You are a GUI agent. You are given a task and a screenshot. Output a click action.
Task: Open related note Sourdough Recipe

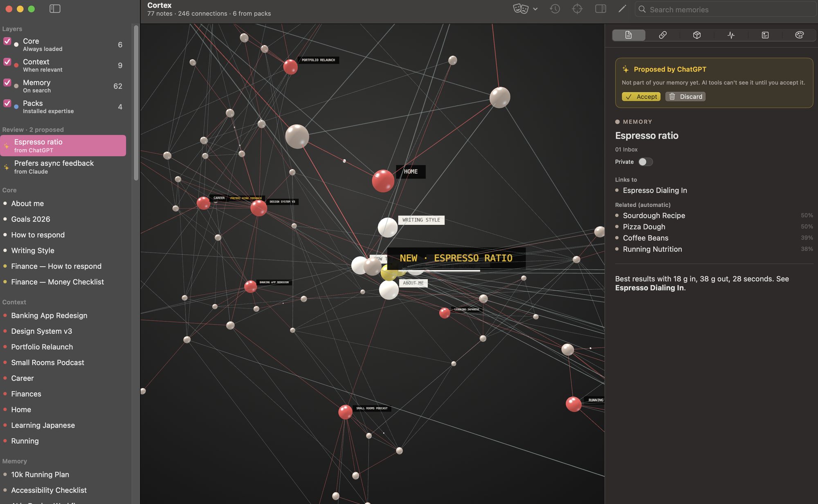click(654, 215)
